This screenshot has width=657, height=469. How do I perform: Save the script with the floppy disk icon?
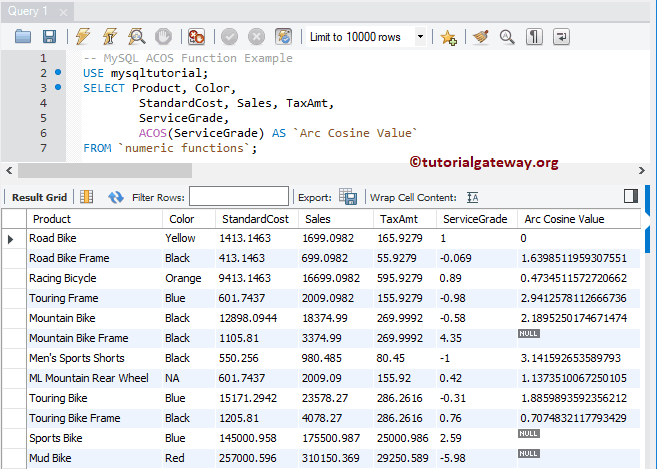tap(49, 37)
